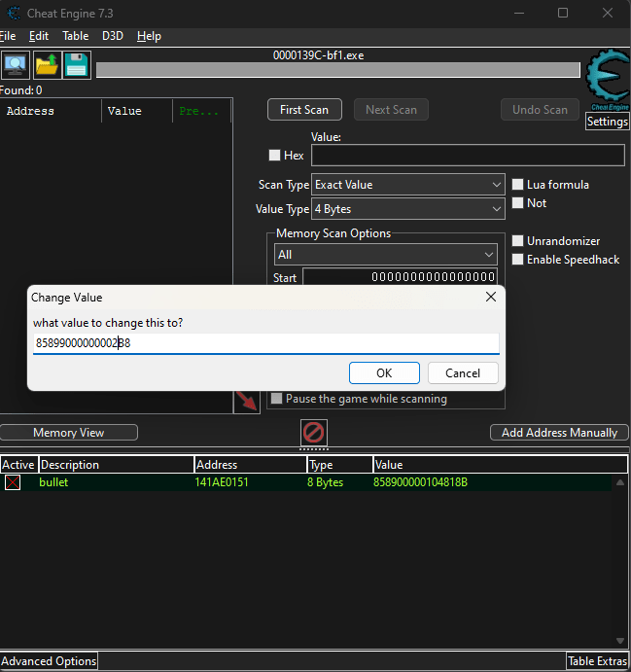Focus the Value input field
631x672 pixels.
point(468,156)
